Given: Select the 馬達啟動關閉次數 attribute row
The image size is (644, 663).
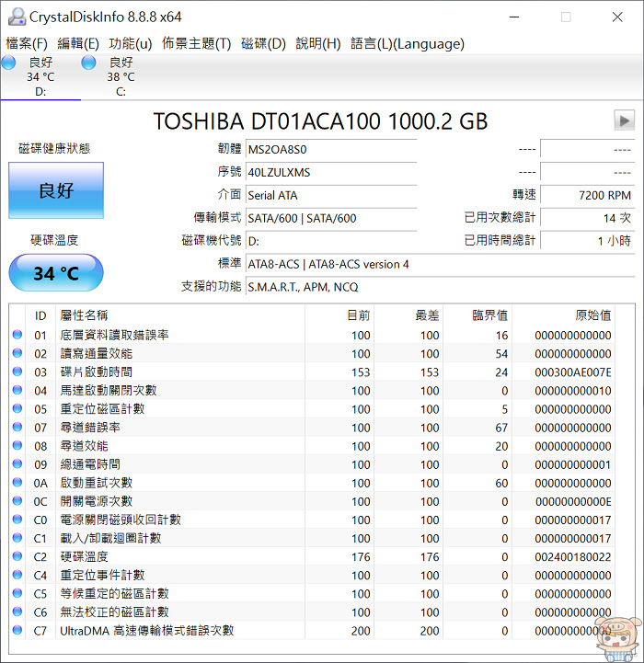Looking at the screenshot, I should [x=312, y=391].
